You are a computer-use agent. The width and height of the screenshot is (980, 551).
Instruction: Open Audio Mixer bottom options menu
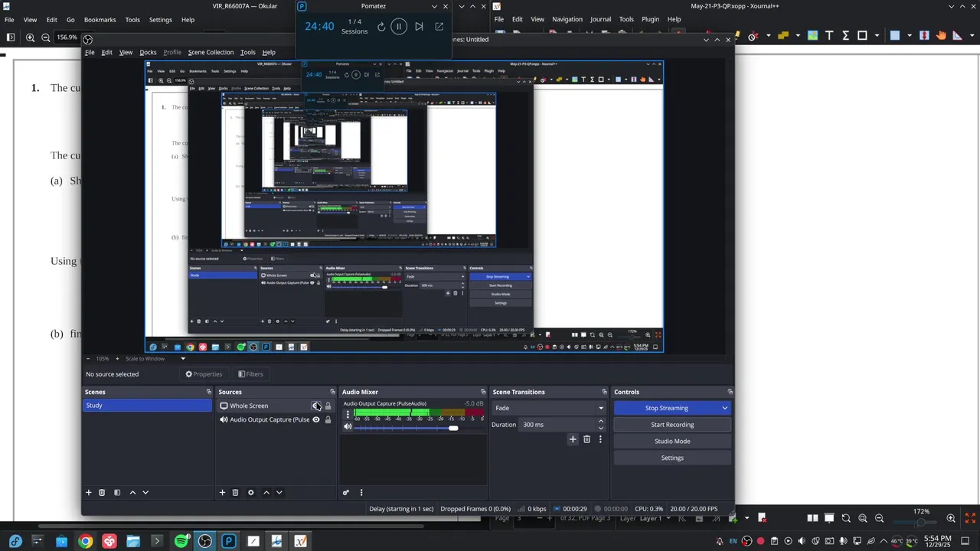coord(361,493)
